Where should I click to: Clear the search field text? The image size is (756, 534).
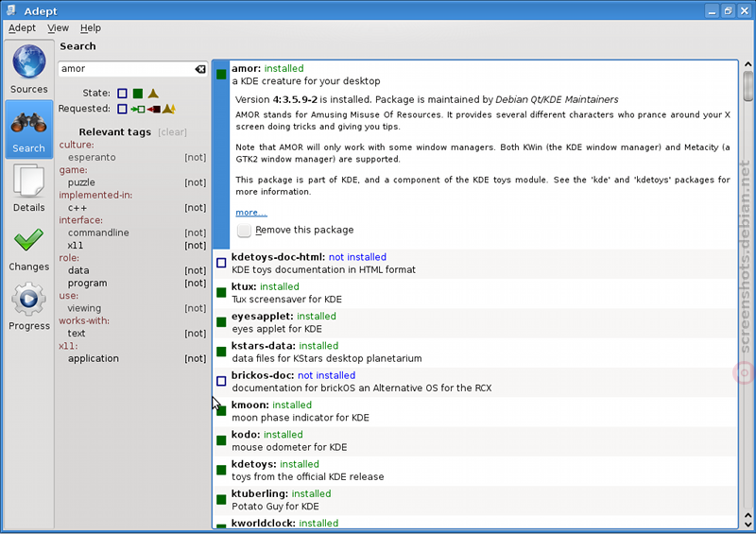click(200, 69)
